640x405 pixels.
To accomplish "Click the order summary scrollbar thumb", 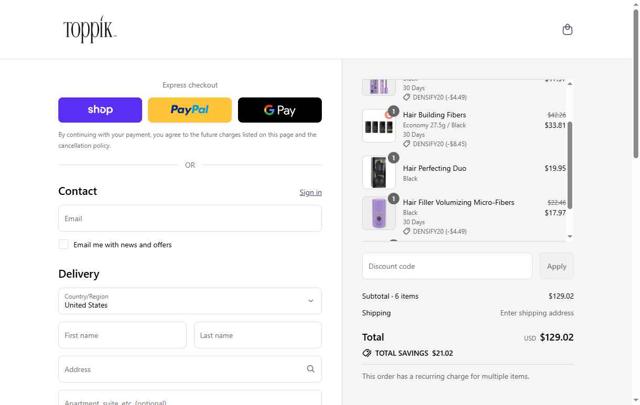I will 570,165.
